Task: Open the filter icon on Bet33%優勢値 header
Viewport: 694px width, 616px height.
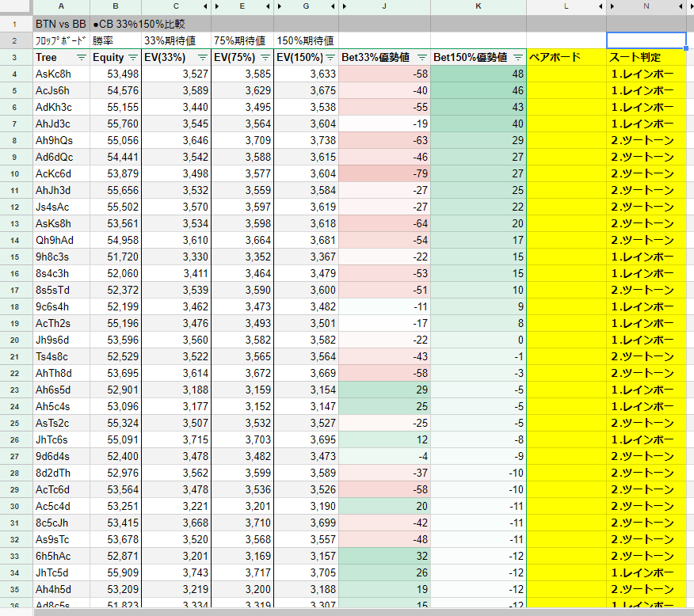Action: tap(422, 58)
